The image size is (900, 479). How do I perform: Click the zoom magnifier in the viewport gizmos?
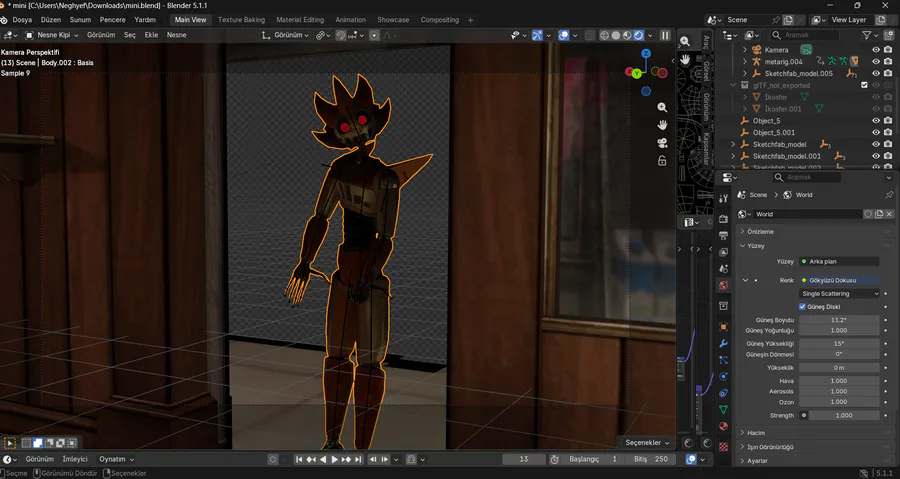pyautogui.click(x=662, y=107)
